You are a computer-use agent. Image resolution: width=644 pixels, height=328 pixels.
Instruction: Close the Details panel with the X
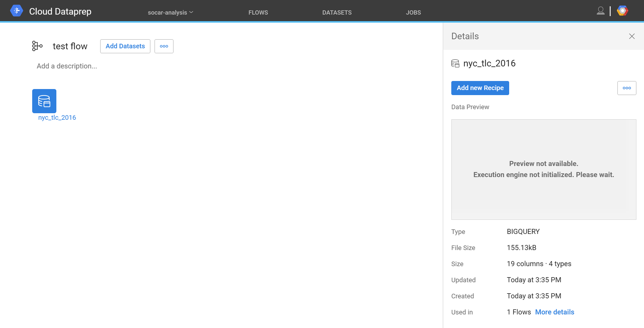click(x=631, y=36)
